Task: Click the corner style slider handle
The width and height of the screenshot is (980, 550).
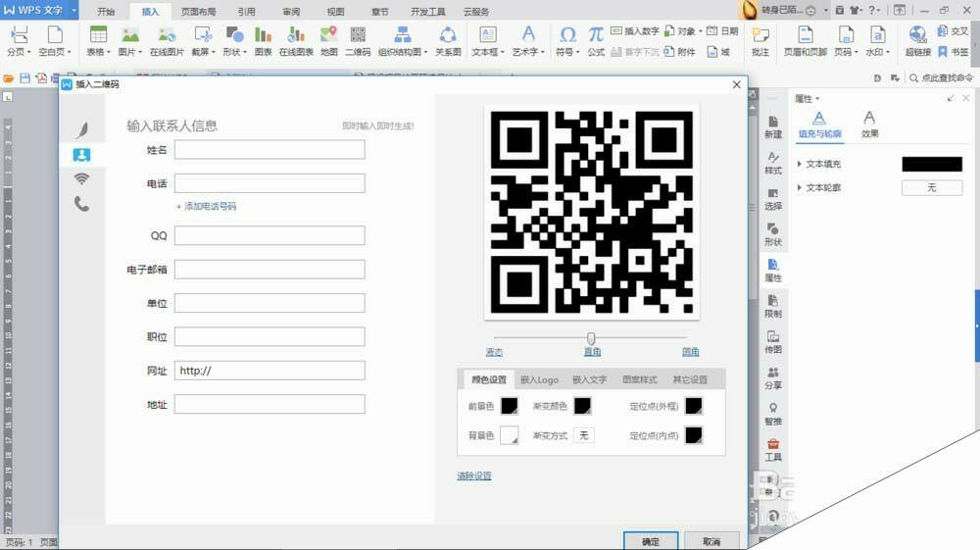Action: 591,338
